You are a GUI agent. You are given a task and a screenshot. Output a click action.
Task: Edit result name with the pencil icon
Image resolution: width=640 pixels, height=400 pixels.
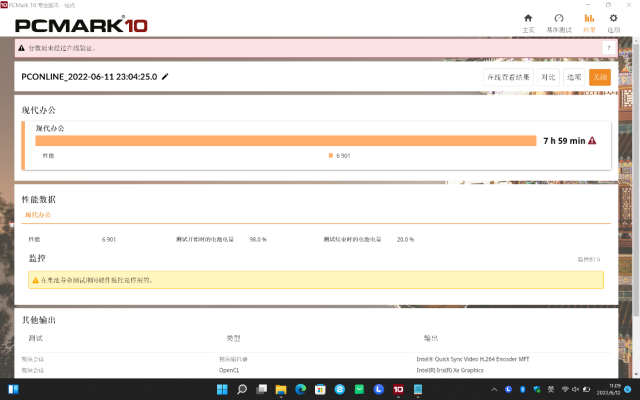pos(165,77)
